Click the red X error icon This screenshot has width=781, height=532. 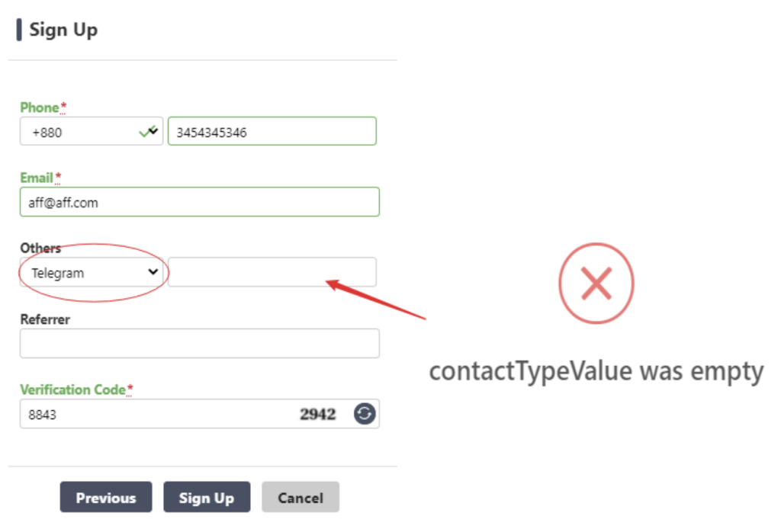[596, 285]
